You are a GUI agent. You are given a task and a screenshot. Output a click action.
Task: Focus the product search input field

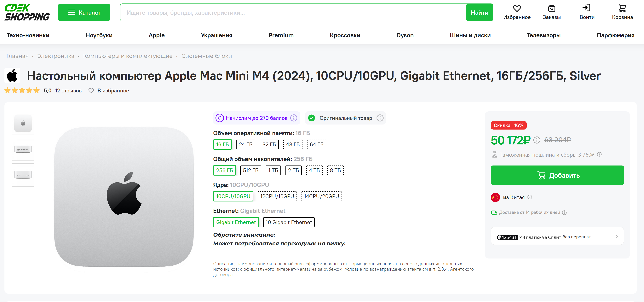pos(293,13)
